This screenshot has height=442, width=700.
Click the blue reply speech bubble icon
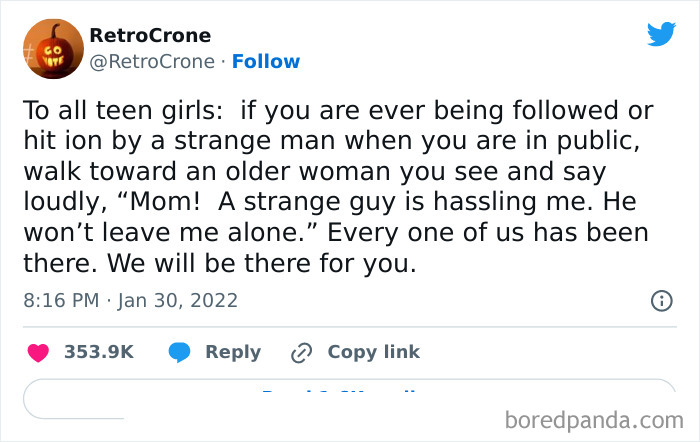tap(180, 352)
